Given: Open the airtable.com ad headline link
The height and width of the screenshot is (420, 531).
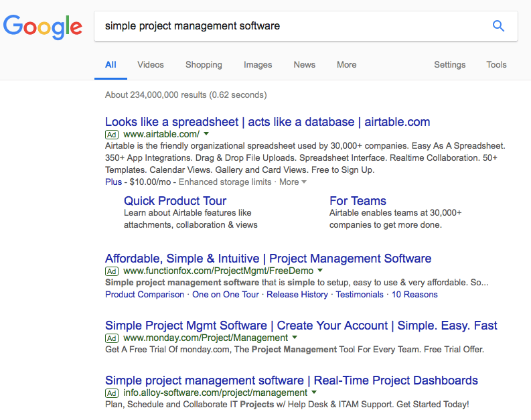Looking at the screenshot, I should [268, 122].
